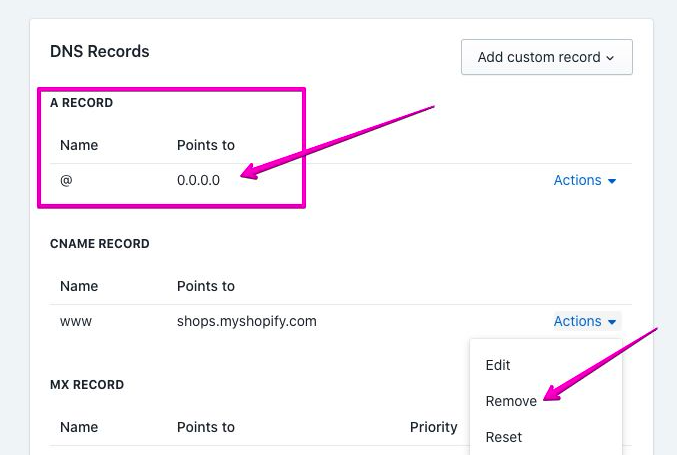The height and width of the screenshot is (463, 677).
Task: Click the caret arrow beside CNAME Actions
Action: click(x=611, y=322)
